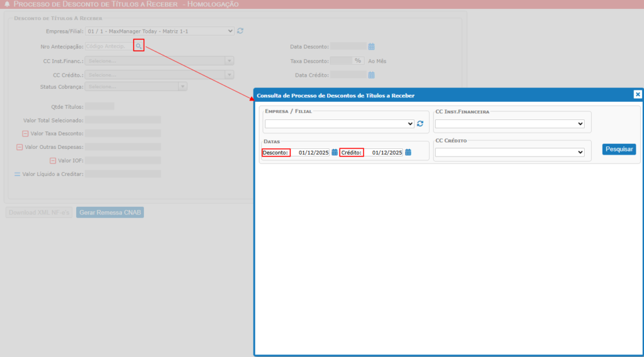
Task: Toggle the minus icon beside Valor Outras Despesas
Action: [x=19, y=147]
